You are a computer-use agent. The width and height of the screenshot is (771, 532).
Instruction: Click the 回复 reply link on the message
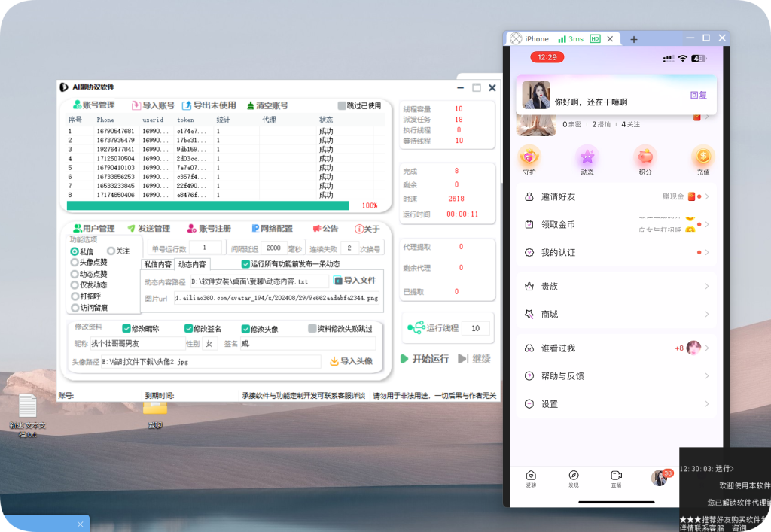coord(699,95)
